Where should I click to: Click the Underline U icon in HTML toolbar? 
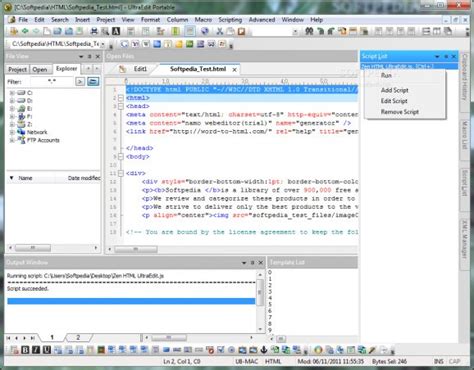click(x=47, y=350)
